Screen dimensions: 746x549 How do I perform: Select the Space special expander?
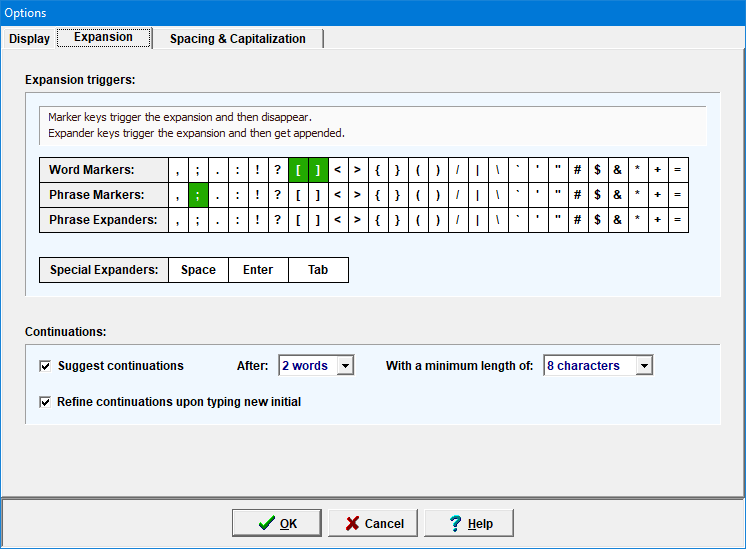(x=198, y=270)
